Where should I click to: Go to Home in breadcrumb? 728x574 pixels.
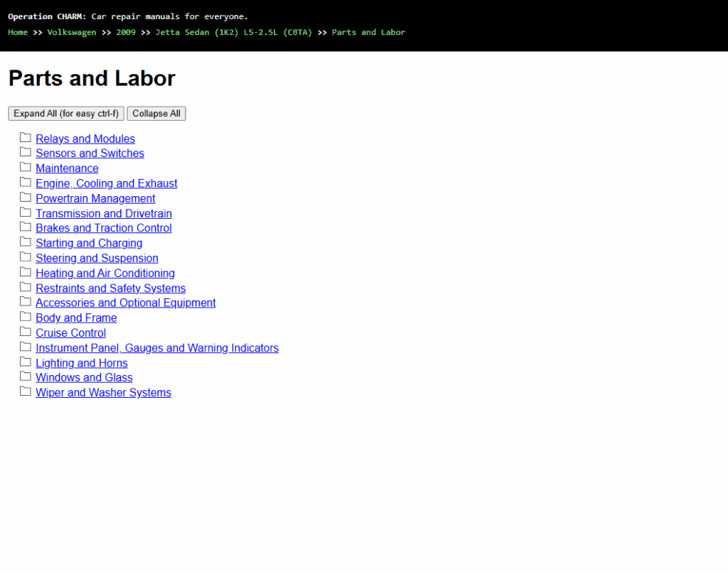tap(18, 32)
